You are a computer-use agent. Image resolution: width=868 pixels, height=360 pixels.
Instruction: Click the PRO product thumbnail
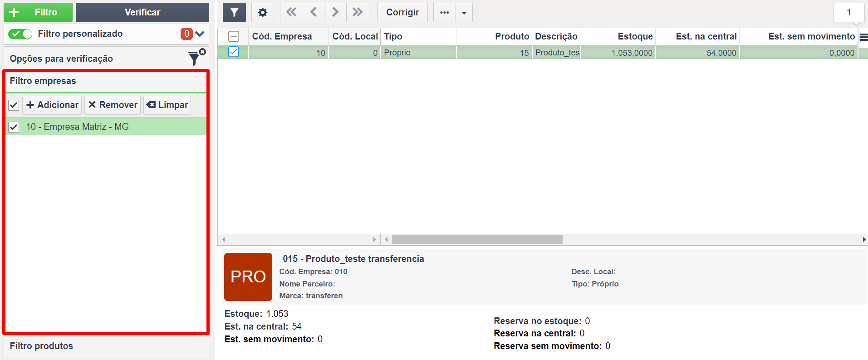248,277
